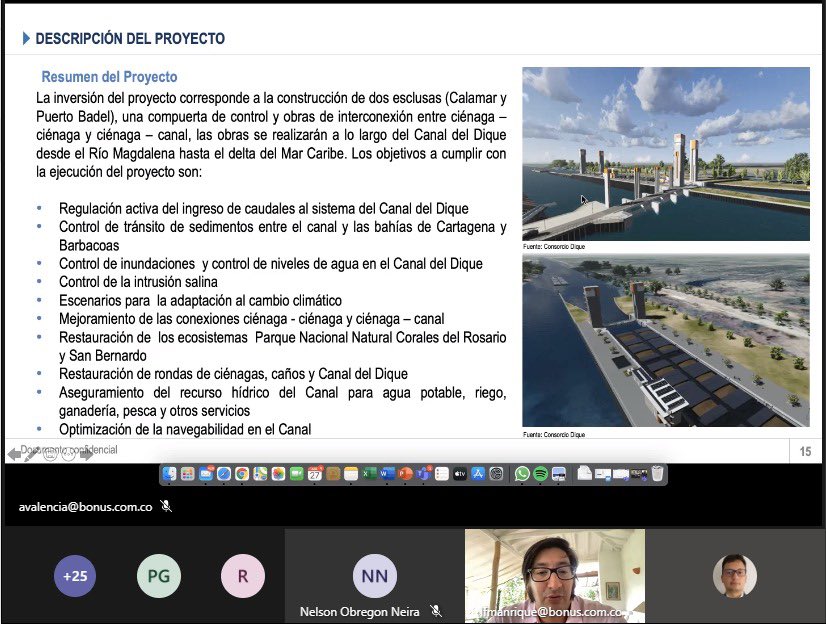This screenshot has width=826, height=624.
Task: Open Mail in the Dock
Action: pos(206,474)
